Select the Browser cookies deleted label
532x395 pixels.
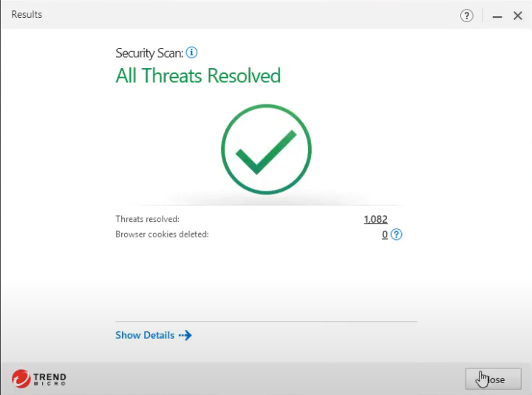click(x=162, y=234)
